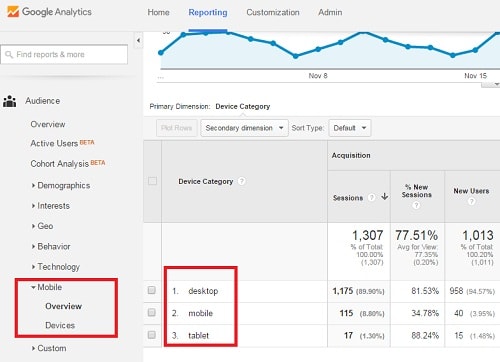Expand the Technology section
This screenshot has width=500, height=362.
coord(56,267)
